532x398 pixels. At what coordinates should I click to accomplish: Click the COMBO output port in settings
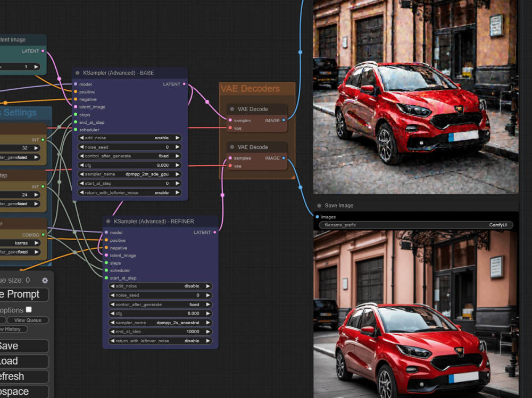(43, 234)
